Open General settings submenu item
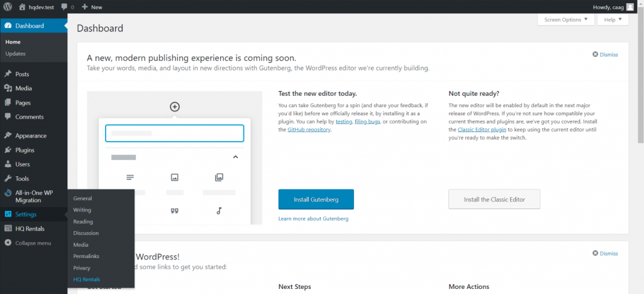Viewport: 644px width, 294px height. pyautogui.click(x=82, y=198)
